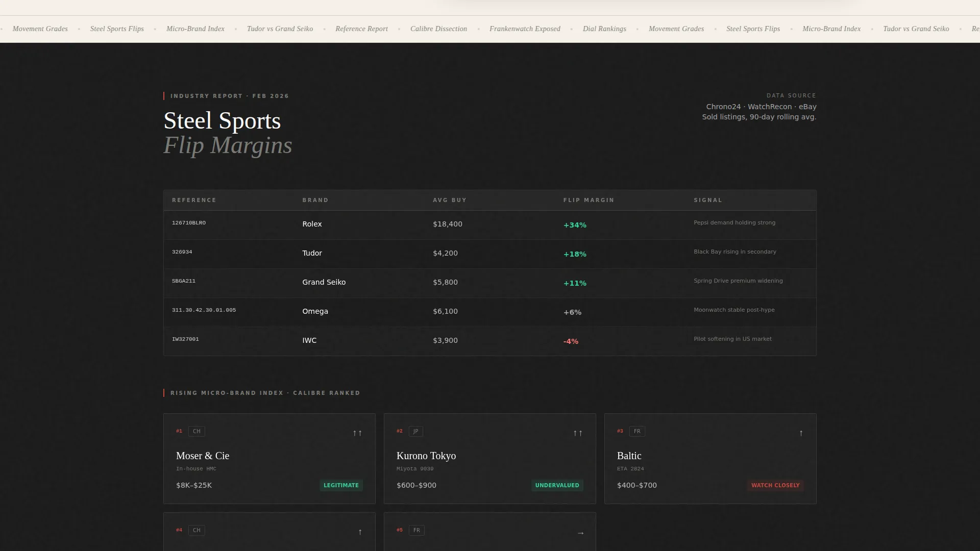Click the 'Miyota 9039' calibre text
Image resolution: width=980 pixels, height=551 pixels.
click(x=415, y=469)
